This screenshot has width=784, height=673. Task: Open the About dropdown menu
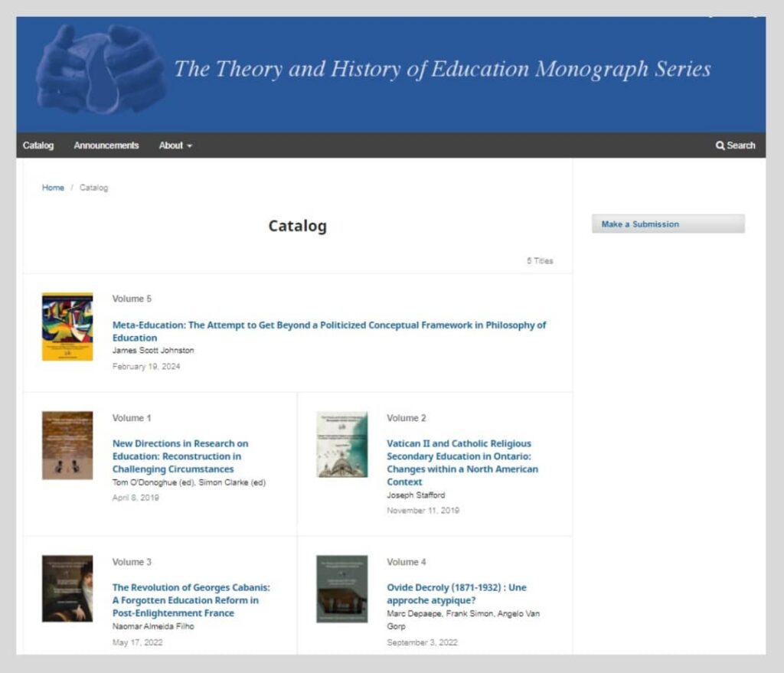click(x=170, y=145)
